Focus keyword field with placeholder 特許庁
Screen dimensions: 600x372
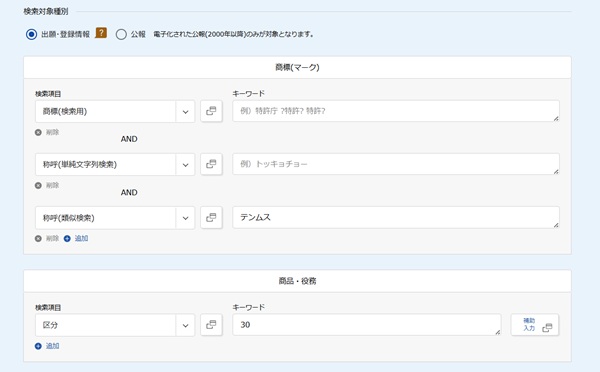click(x=396, y=111)
